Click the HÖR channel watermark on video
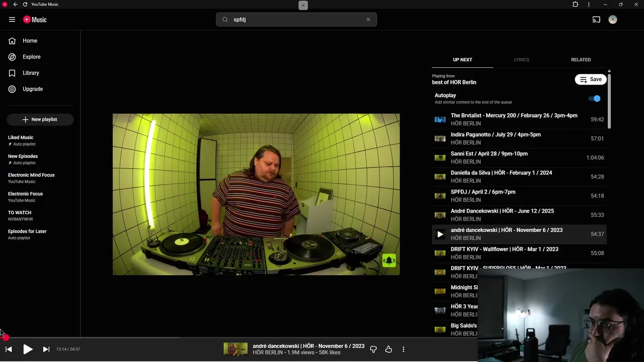 [389, 260]
